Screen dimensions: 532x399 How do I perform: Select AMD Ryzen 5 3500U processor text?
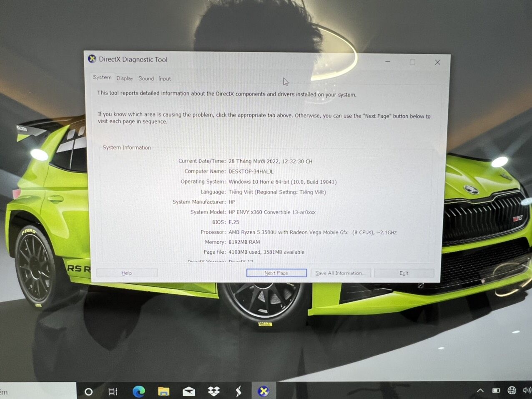312,232
